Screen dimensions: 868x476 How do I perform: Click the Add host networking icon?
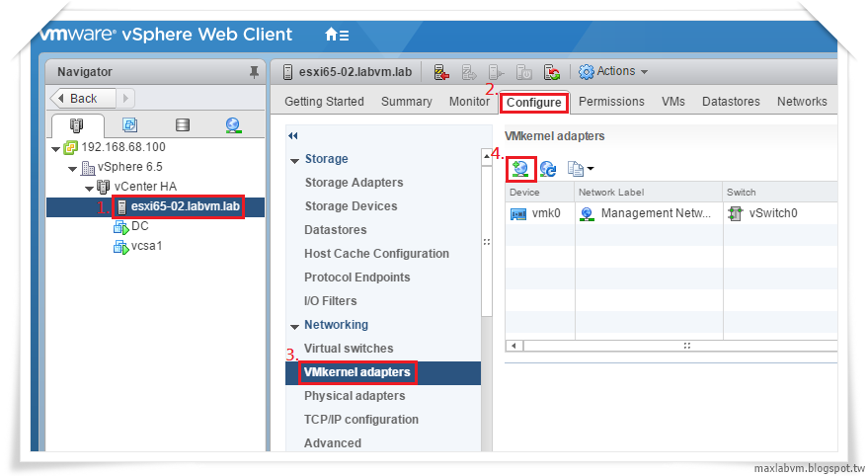[x=520, y=169]
